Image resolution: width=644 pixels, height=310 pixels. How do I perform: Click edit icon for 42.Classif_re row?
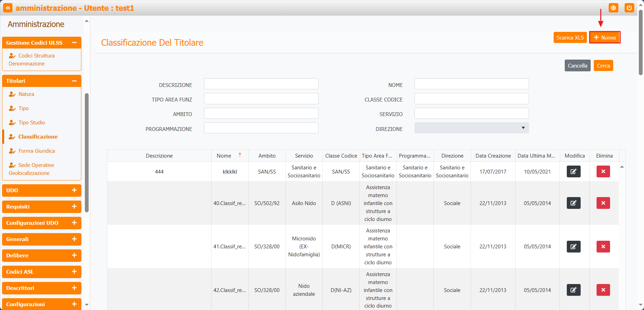coord(573,290)
